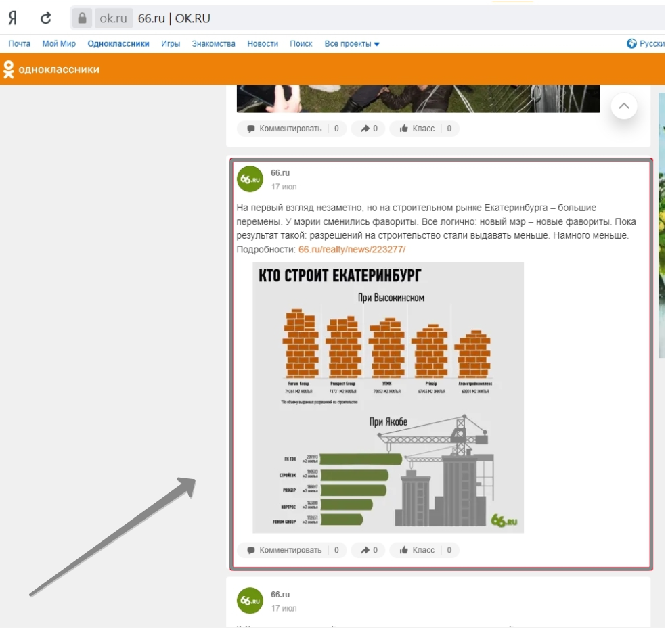The height and width of the screenshot is (644, 666).
Task: Share the Екатеринбург post via its arrow icon
Action: pos(369,550)
